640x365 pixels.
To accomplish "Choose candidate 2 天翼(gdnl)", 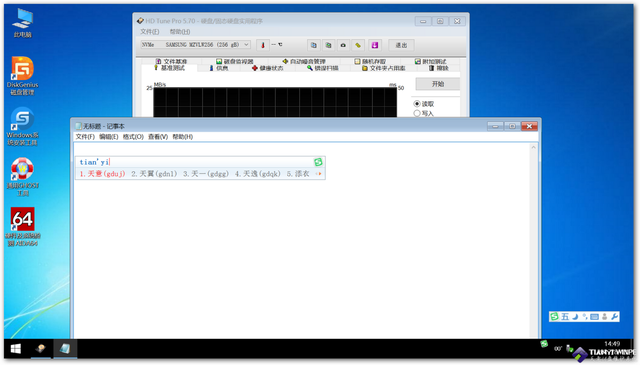I will pos(154,174).
